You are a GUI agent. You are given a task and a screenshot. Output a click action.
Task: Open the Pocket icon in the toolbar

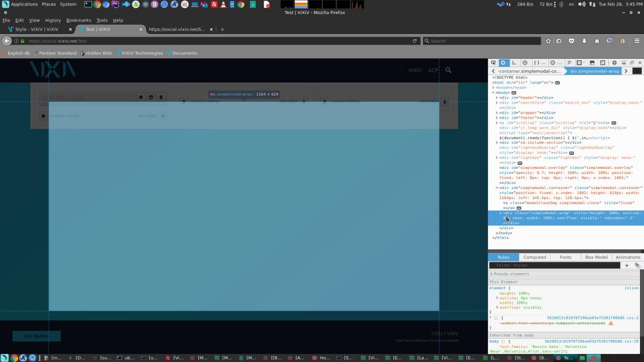[572, 41]
